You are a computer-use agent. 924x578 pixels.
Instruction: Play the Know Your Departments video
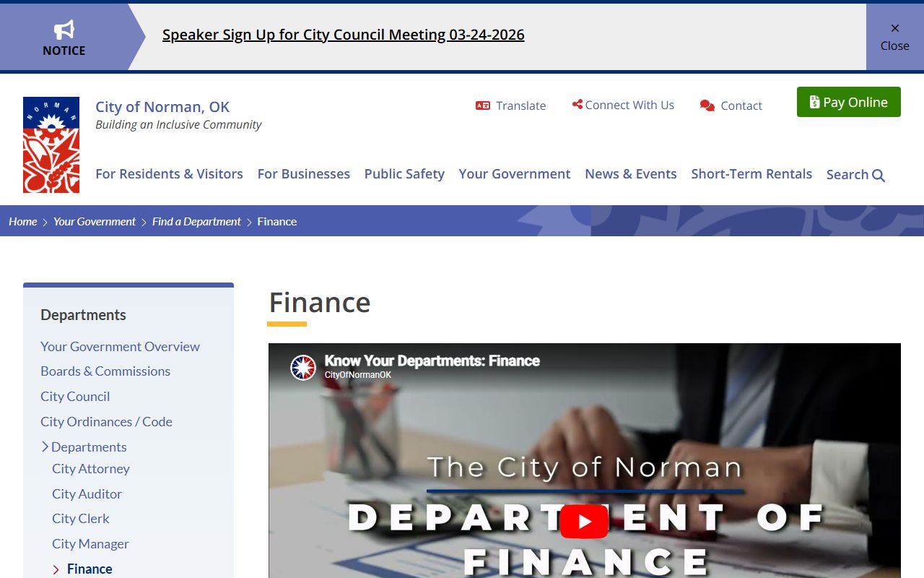584,521
